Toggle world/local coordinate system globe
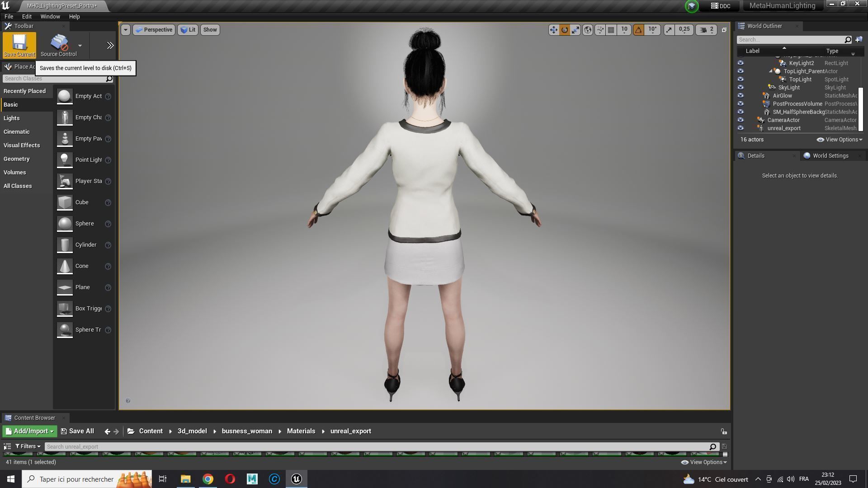The width and height of the screenshot is (868, 488). (x=588, y=30)
